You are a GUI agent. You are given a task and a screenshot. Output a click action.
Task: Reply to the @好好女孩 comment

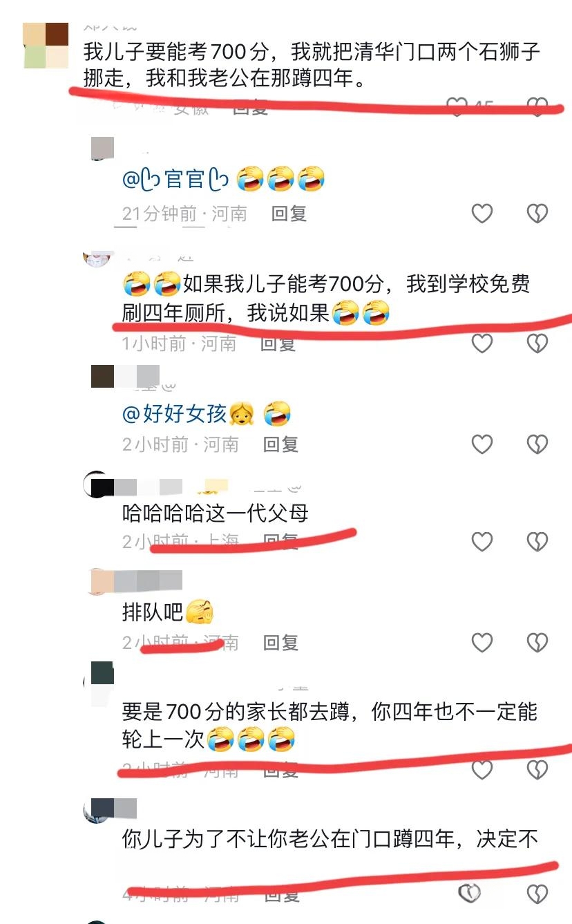[x=280, y=444]
